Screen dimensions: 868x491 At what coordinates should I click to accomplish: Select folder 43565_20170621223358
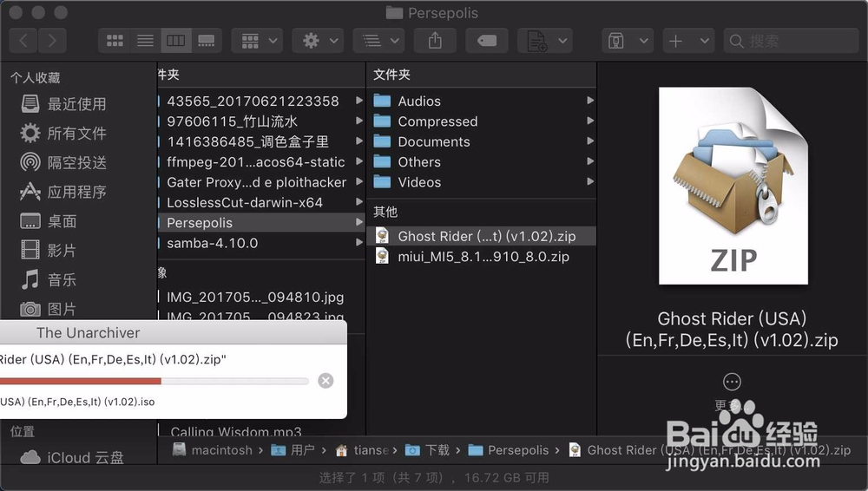(260, 101)
